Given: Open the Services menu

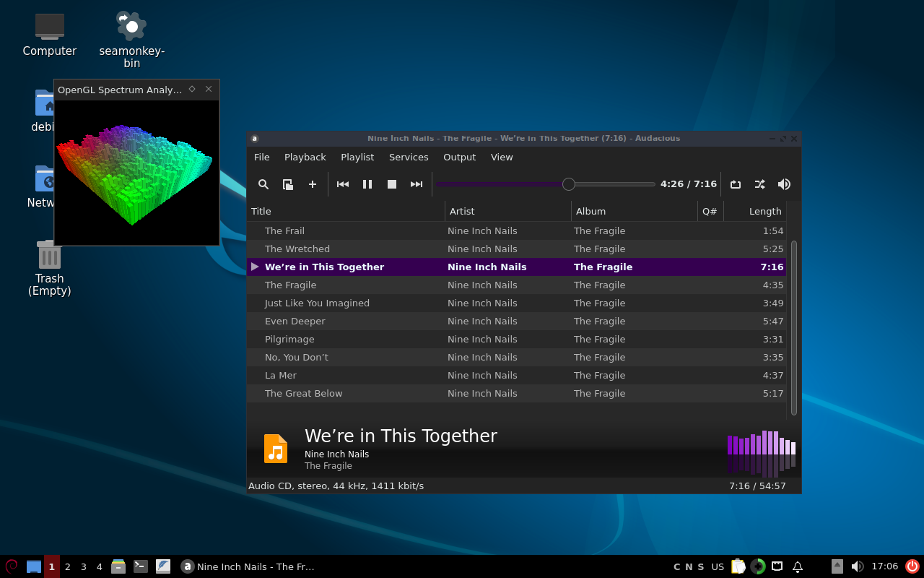Looking at the screenshot, I should [408, 157].
